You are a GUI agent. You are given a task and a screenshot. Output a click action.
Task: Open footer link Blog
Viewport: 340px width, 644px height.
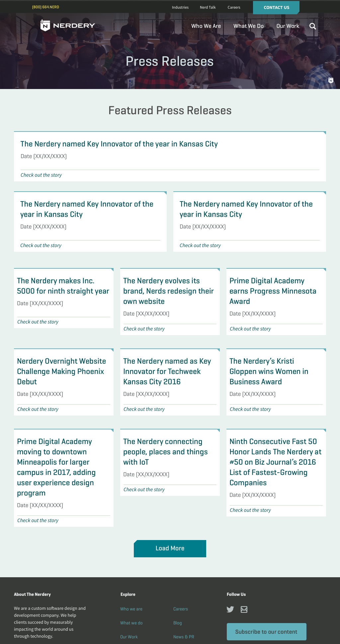point(178,623)
